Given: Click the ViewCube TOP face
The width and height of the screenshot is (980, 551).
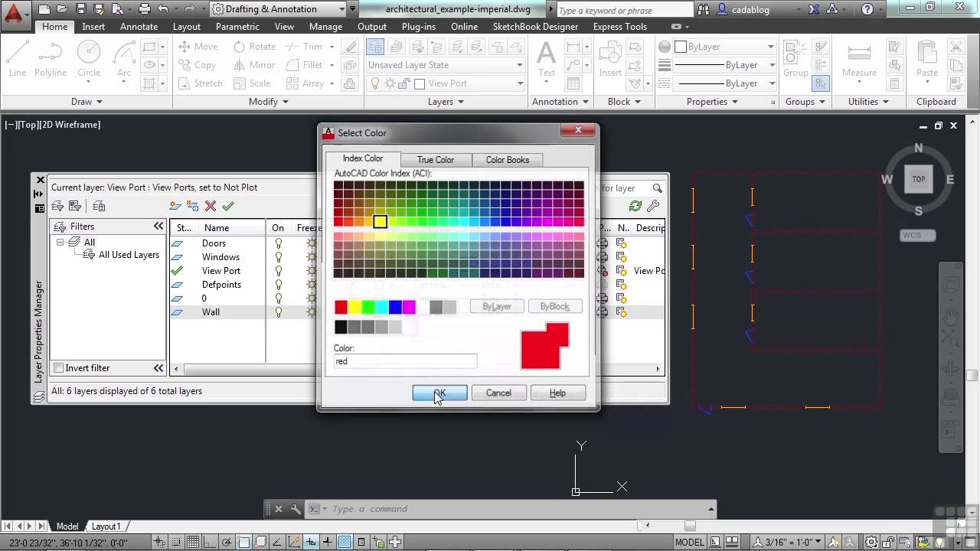Looking at the screenshot, I should pyautogui.click(x=918, y=179).
